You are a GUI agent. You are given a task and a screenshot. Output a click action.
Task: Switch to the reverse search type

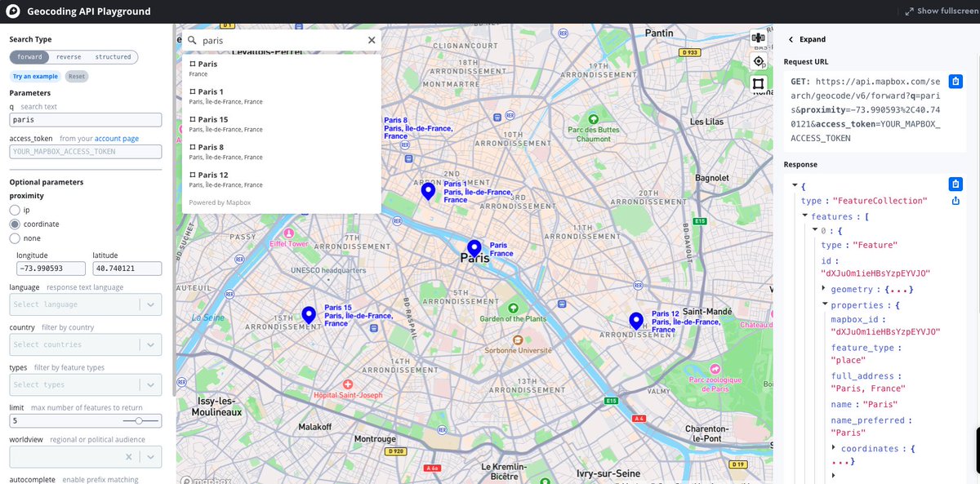(69, 56)
